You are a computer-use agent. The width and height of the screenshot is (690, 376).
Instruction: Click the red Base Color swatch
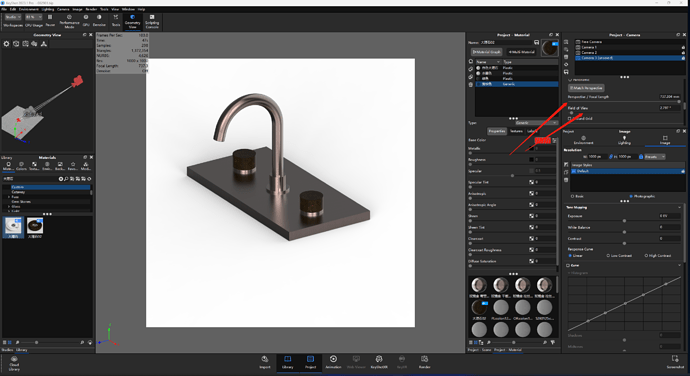(x=542, y=140)
